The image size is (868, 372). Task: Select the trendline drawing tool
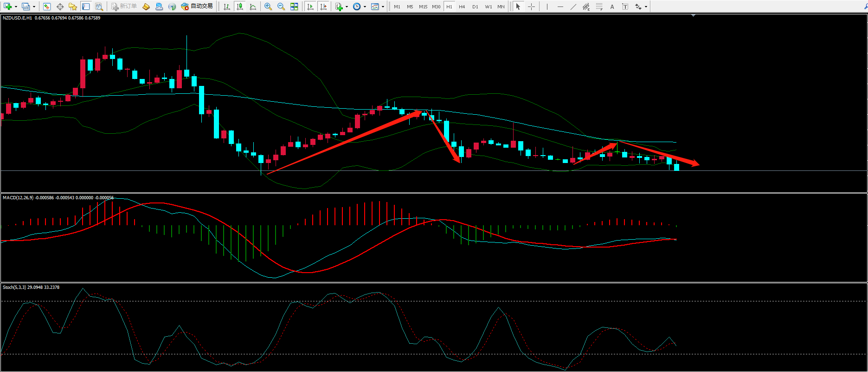point(573,7)
